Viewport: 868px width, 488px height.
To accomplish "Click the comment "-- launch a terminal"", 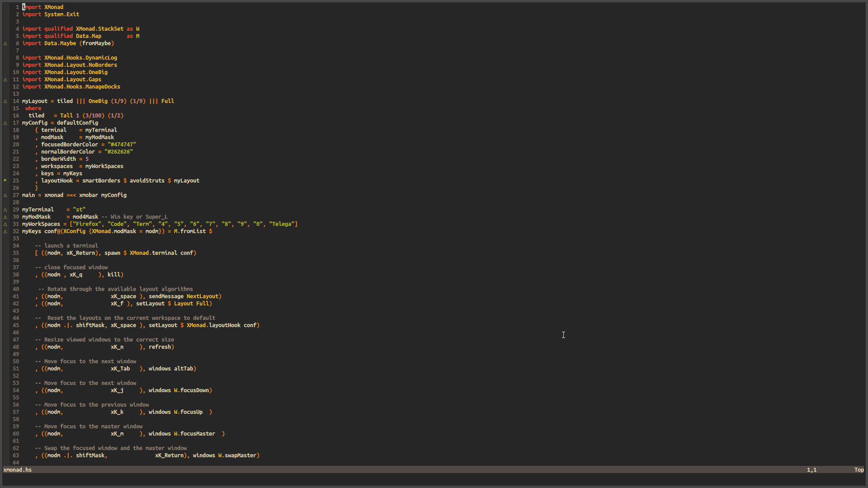I will [x=66, y=246].
